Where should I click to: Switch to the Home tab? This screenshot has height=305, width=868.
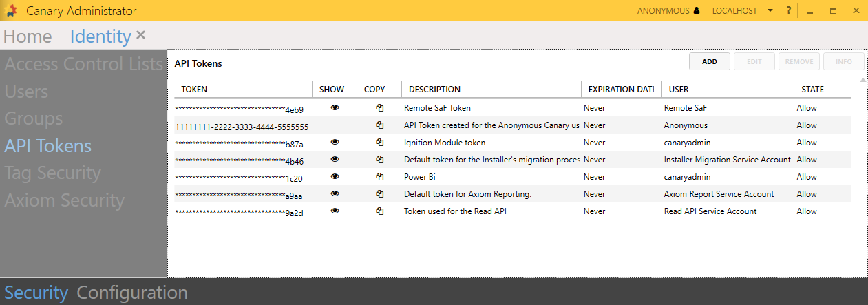tap(28, 36)
